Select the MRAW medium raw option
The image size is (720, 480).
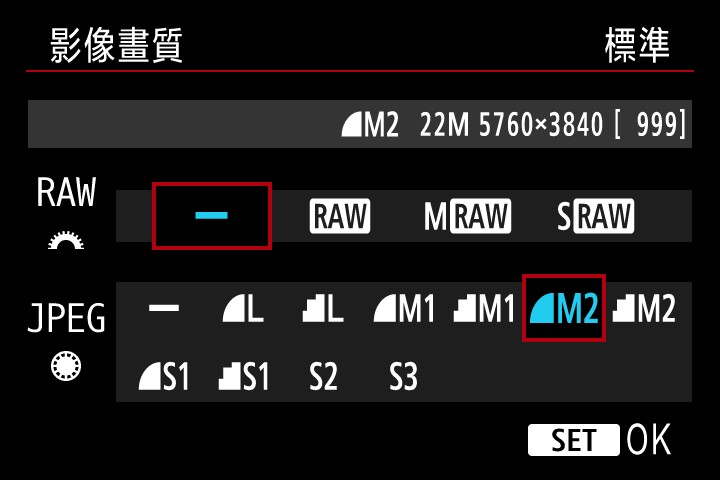coord(467,216)
